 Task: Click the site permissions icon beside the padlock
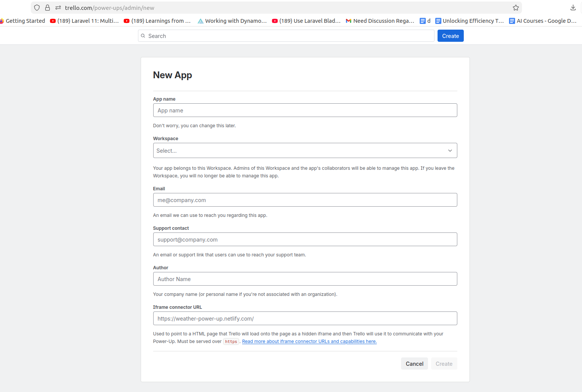(x=58, y=8)
